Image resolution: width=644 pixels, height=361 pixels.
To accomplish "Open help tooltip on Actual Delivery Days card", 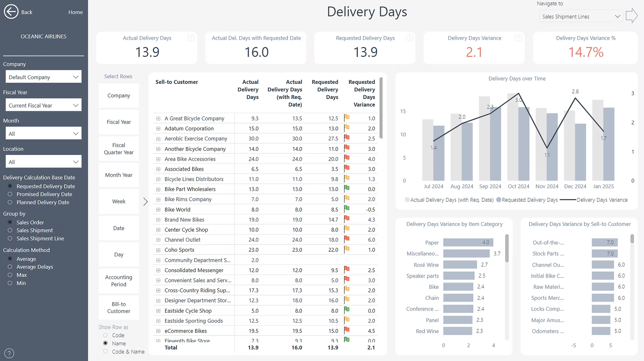I will click(x=191, y=38).
